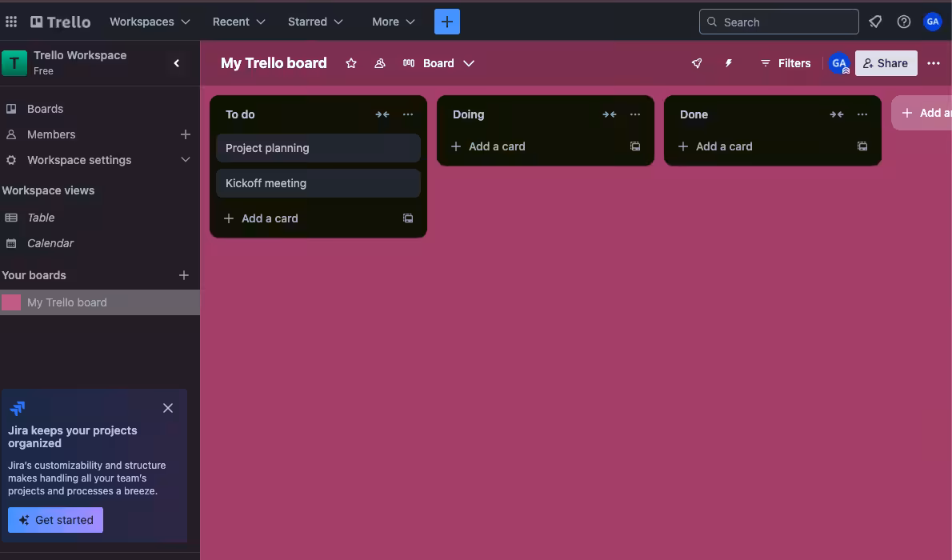Click the Trello logo home link
Image resolution: width=952 pixels, height=560 pixels.
click(x=61, y=22)
